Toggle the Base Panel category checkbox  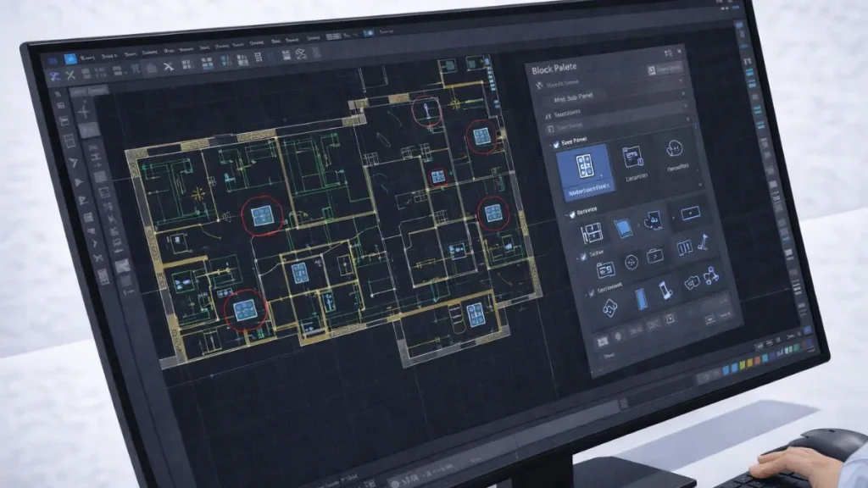coord(555,145)
